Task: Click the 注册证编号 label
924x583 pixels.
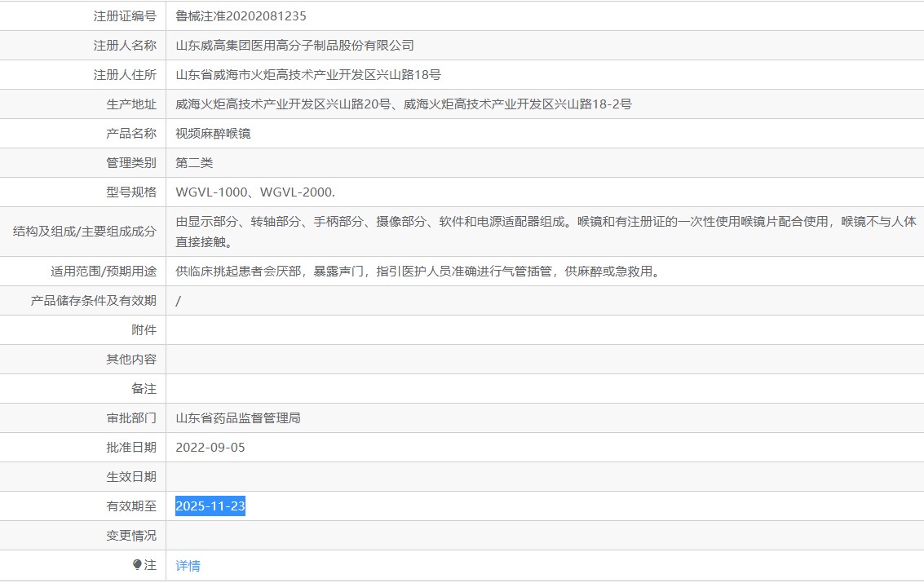Action: [x=125, y=16]
